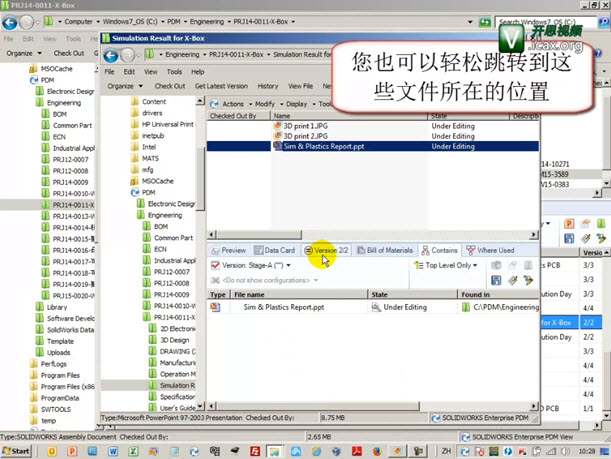Open the Organize dropdown in Simulation Result window
Viewport: 611px width, 459px height.
tap(125, 86)
